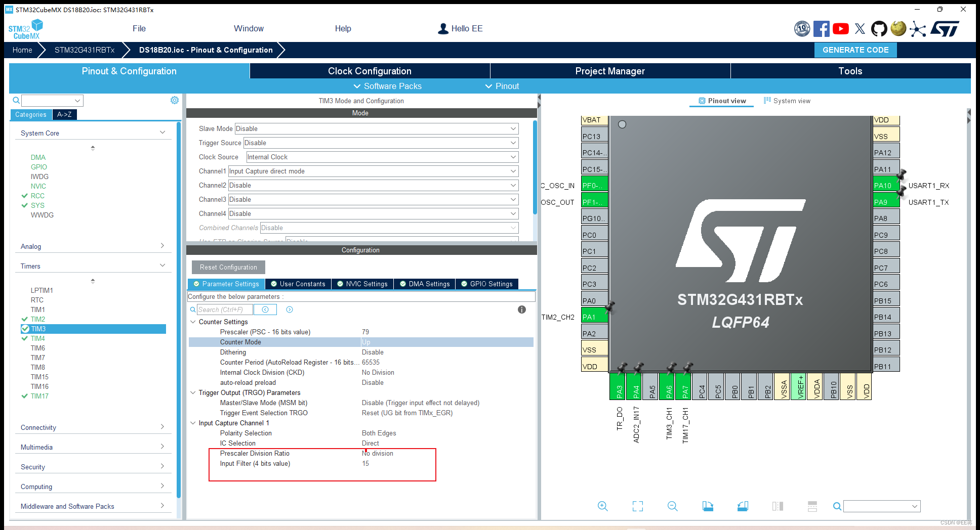
Task: Open the Facebook icon link
Action: (821, 29)
